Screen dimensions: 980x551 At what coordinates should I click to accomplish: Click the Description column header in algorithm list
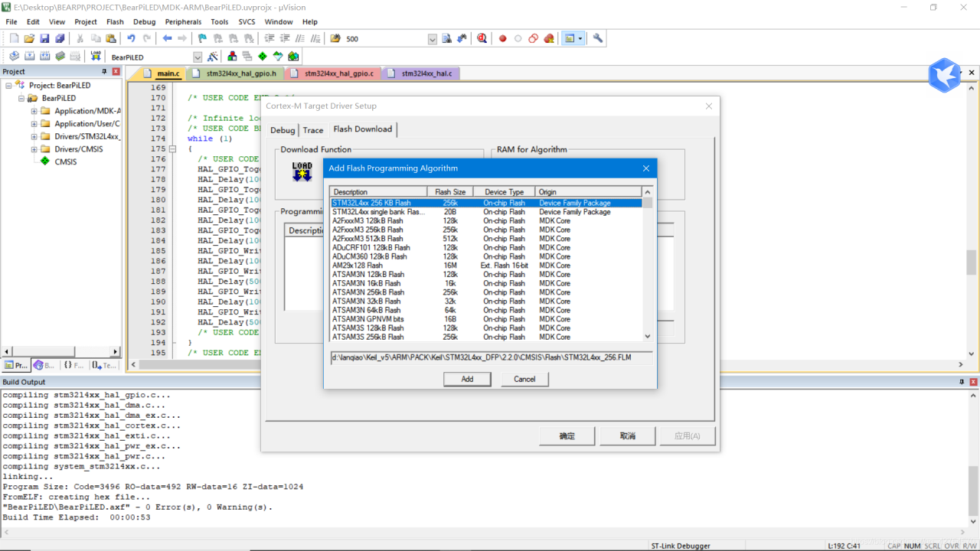pos(379,192)
